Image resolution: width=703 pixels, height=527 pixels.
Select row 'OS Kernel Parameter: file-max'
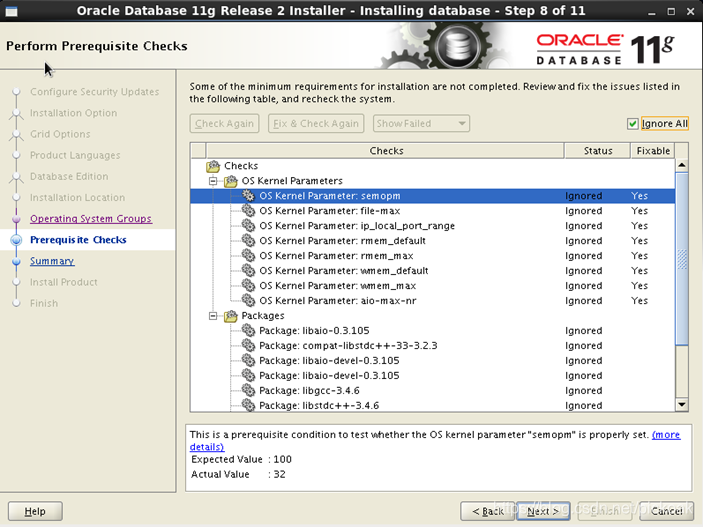(x=433, y=210)
